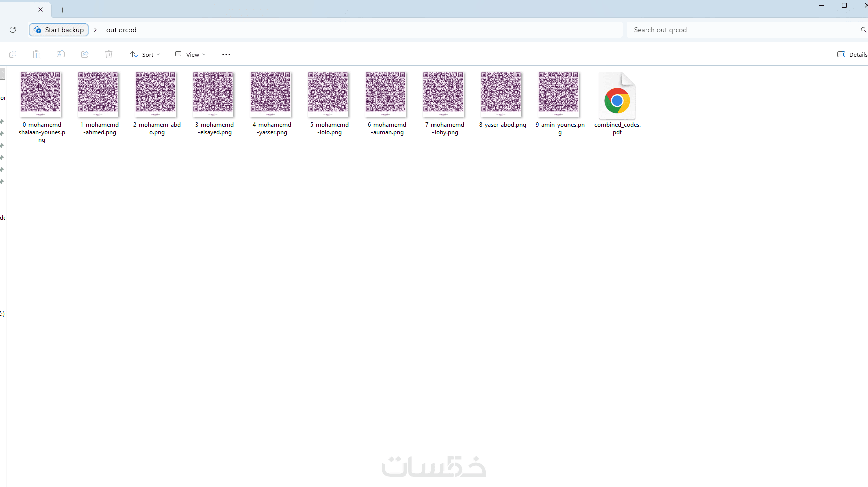Open the combined_codes.pdf Chrome file icon
The image size is (868, 487).
click(617, 96)
